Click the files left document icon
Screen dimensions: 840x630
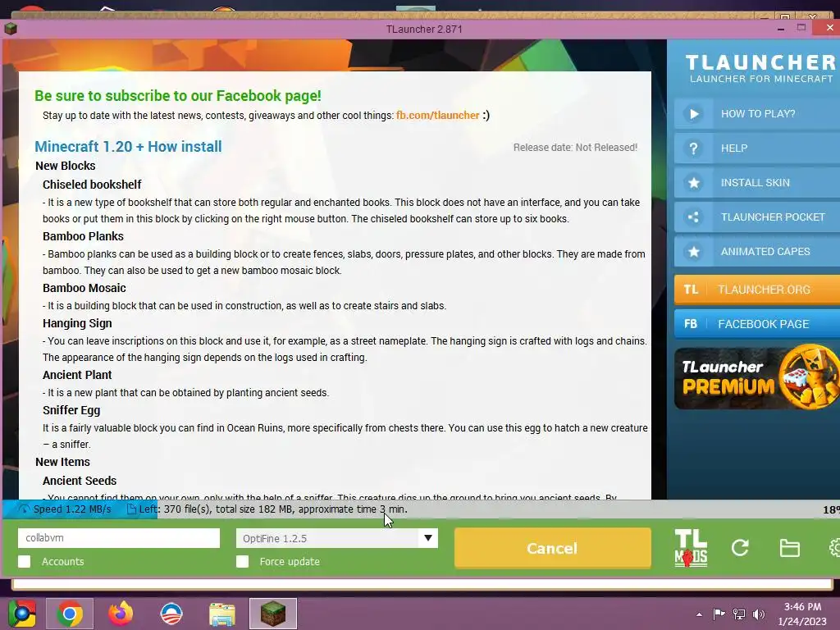click(x=131, y=509)
